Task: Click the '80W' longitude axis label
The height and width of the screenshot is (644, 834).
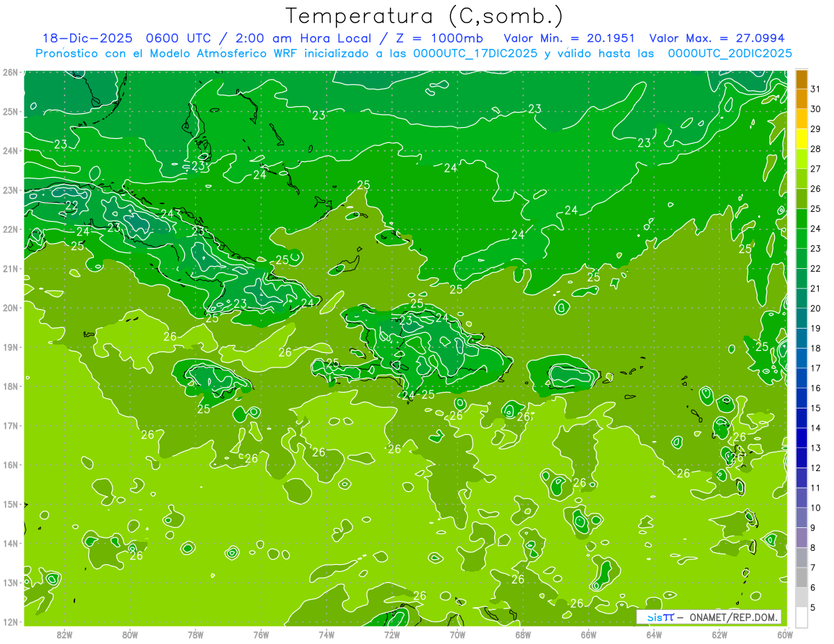Action: 130,634
